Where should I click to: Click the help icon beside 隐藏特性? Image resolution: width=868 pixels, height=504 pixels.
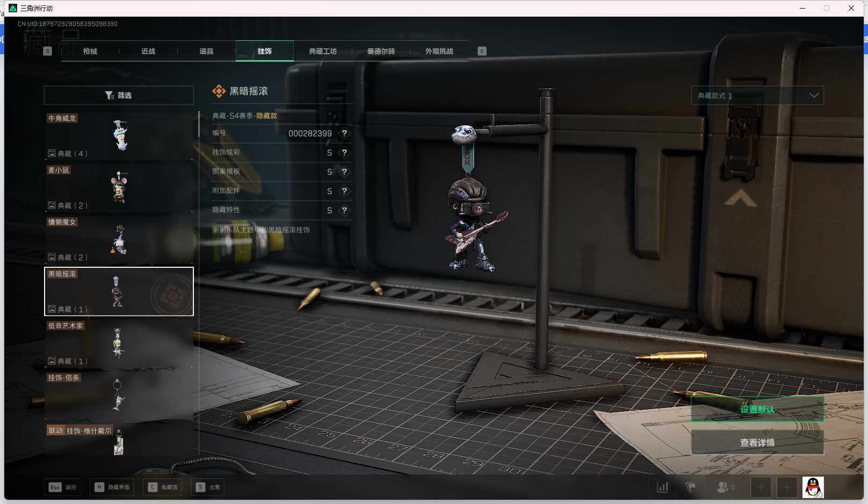[344, 210]
